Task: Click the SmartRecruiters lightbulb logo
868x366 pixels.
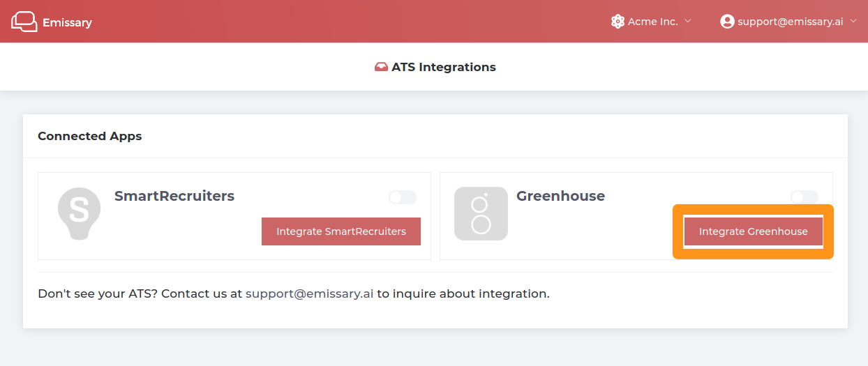Action: coord(79,213)
